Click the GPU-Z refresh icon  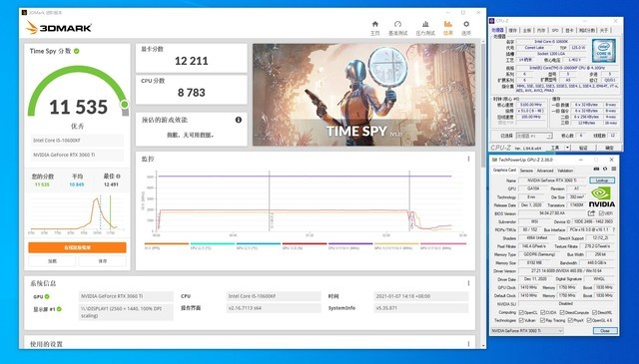(605, 169)
